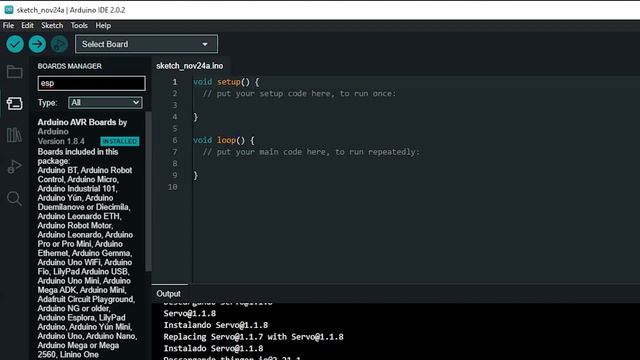The height and width of the screenshot is (360, 640).
Task: Open the Debug sidebar icon
Action: click(15, 167)
